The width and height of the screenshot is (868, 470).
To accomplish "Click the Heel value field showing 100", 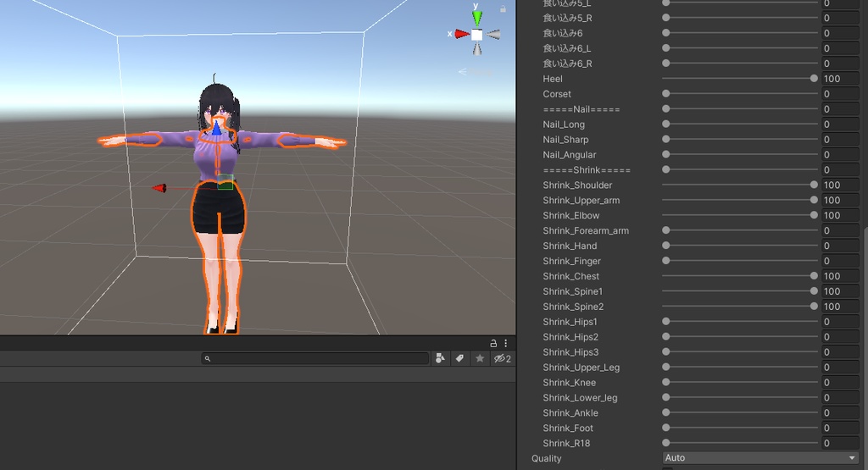I will point(840,79).
